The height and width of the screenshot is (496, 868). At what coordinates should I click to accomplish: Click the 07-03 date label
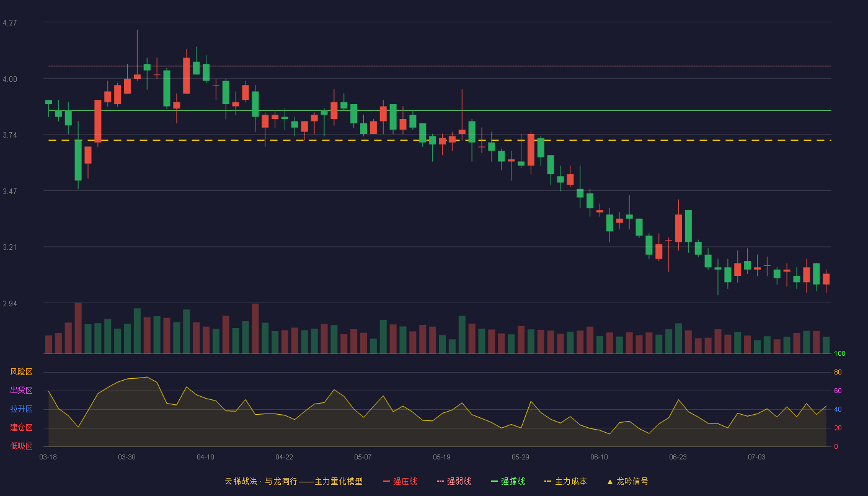pyautogui.click(x=756, y=457)
